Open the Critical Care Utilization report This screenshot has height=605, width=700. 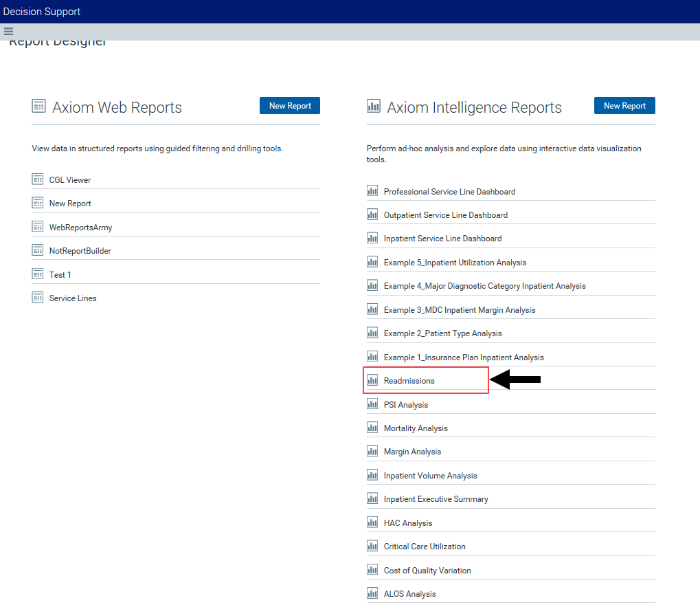coord(425,547)
